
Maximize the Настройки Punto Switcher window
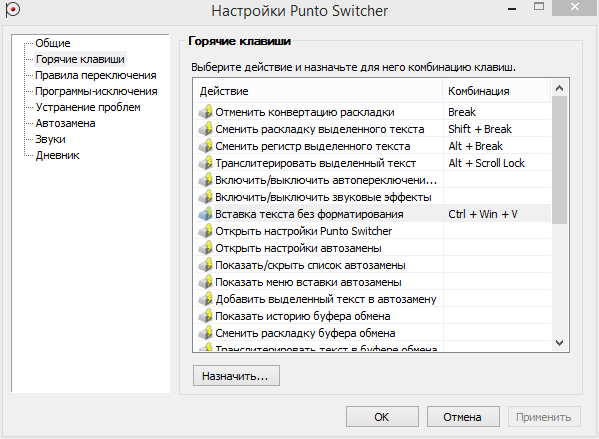click(x=539, y=6)
